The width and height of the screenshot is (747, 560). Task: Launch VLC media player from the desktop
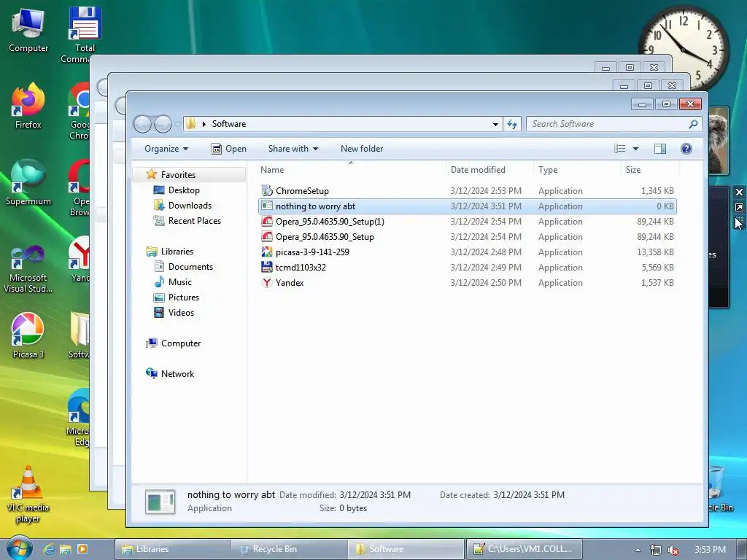(x=28, y=494)
